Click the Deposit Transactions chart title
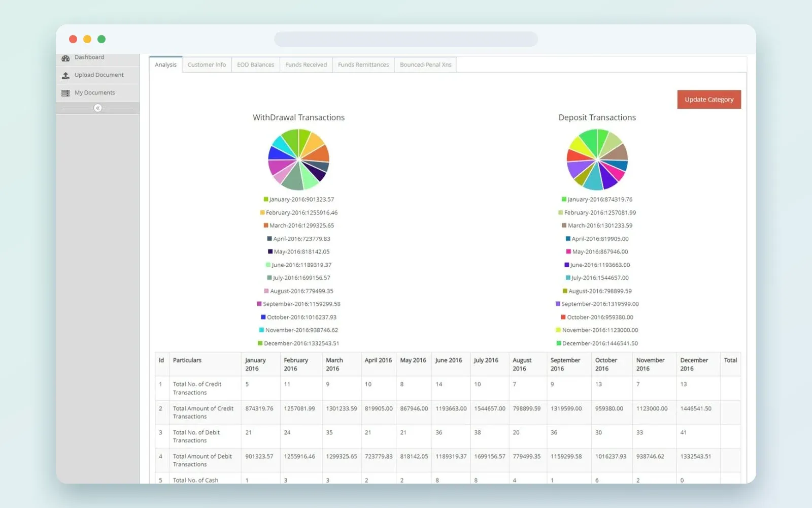The height and width of the screenshot is (508, 812). point(597,117)
